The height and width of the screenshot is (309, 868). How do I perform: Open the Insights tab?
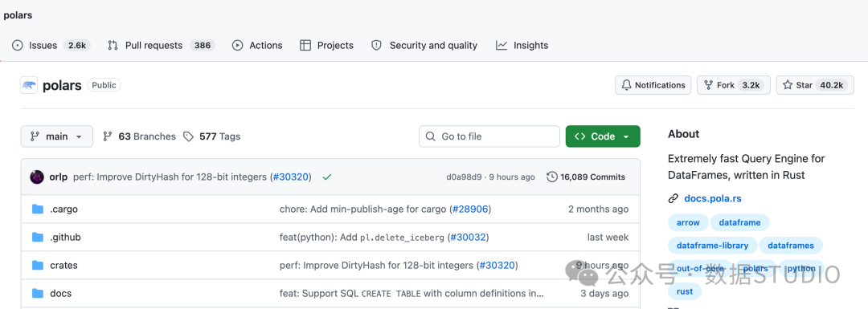522,45
